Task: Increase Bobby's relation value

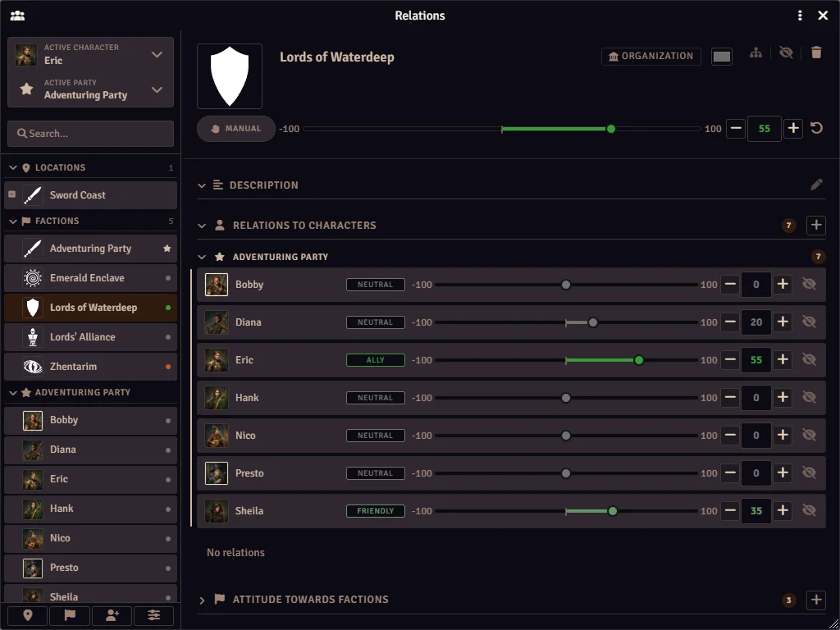Action: pyautogui.click(x=783, y=285)
